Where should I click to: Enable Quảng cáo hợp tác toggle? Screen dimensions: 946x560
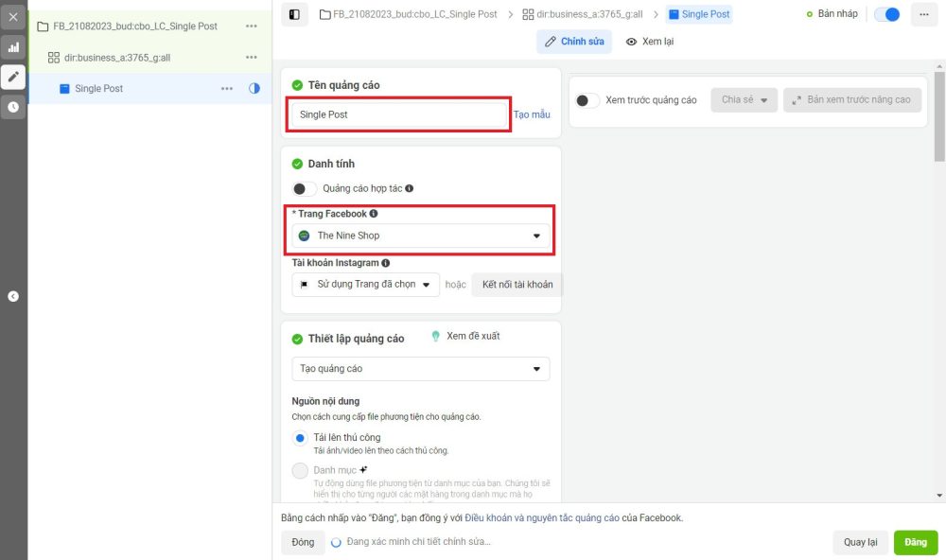click(x=304, y=188)
